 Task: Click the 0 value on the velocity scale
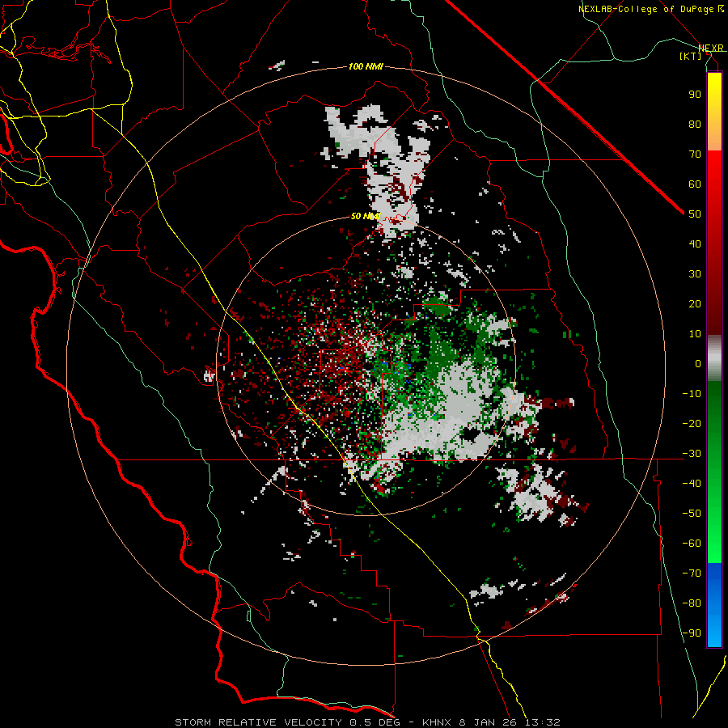point(698,363)
